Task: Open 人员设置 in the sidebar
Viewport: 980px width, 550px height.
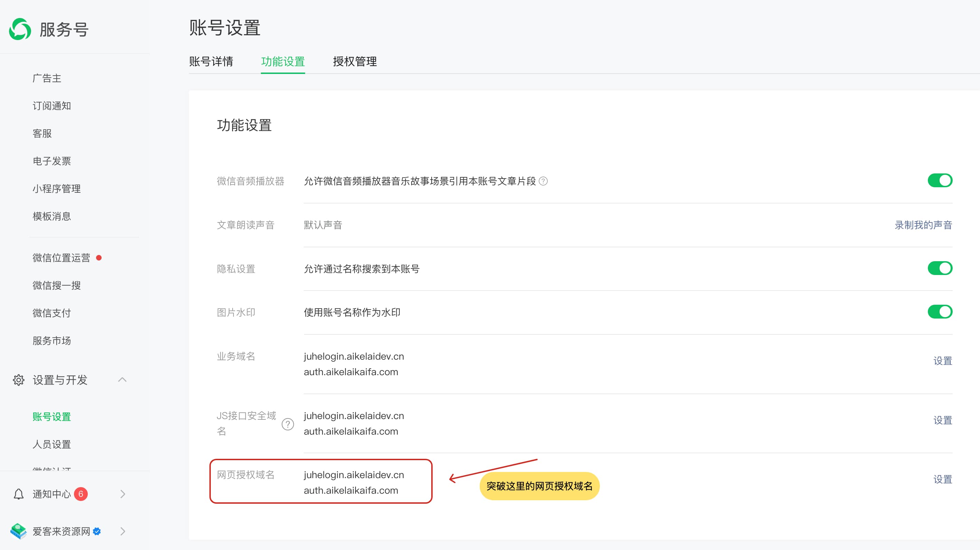Action: [x=52, y=444]
